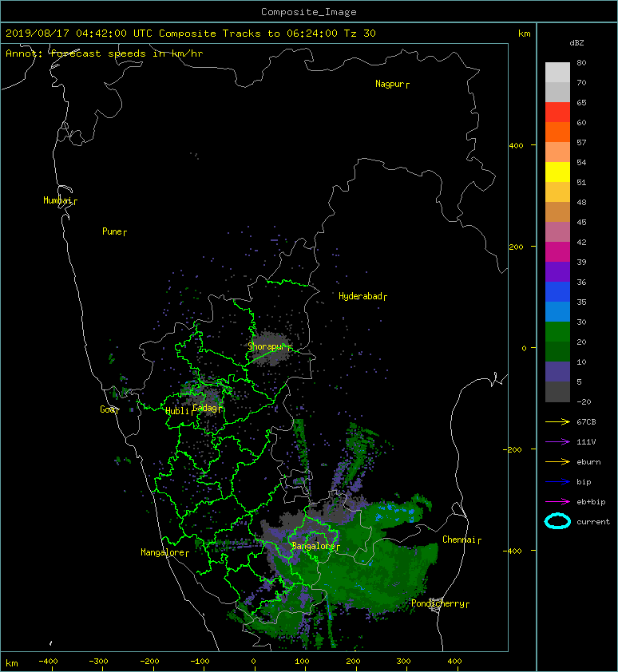This screenshot has height=672, width=618.
Task: Click the yellow 54 dBZ color swatch
Action: (x=557, y=172)
